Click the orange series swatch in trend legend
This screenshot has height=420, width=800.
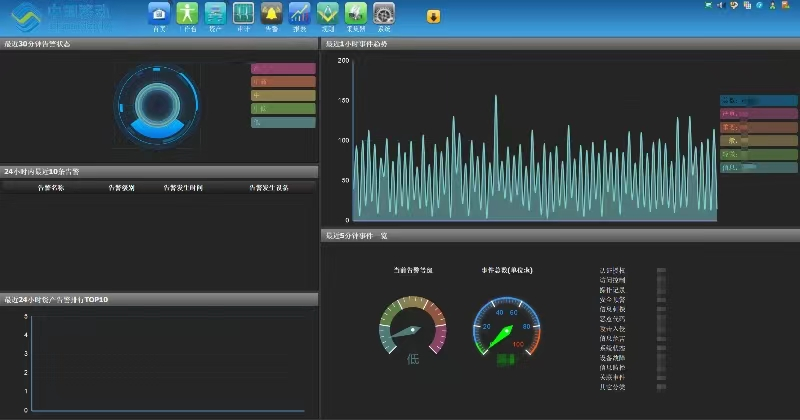[759, 127]
